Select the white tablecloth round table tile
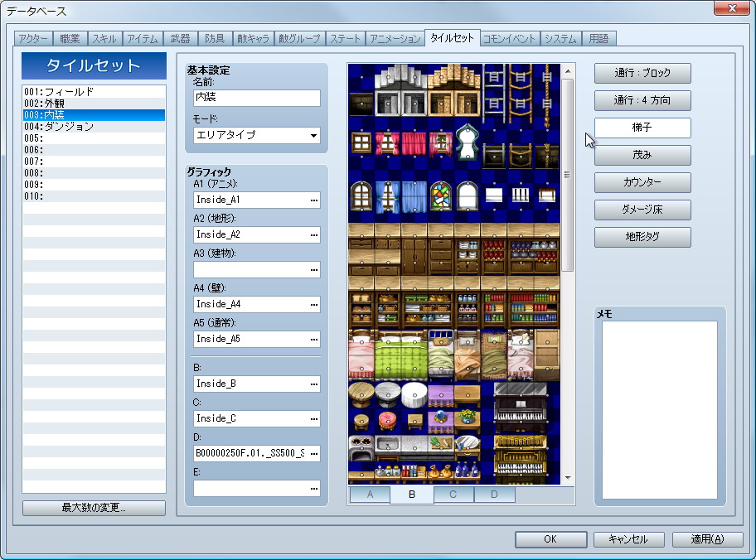 tap(414, 395)
